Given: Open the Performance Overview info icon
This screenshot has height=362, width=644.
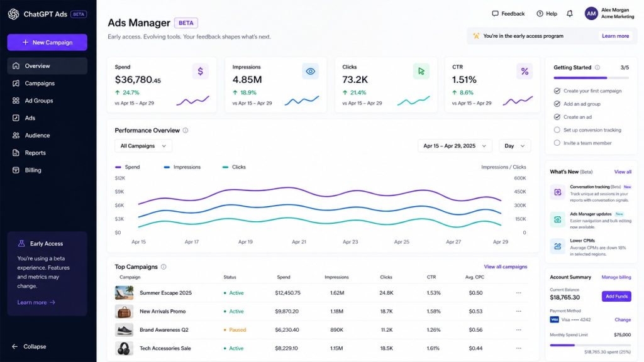Looking at the screenshot, I should point(186,131).
